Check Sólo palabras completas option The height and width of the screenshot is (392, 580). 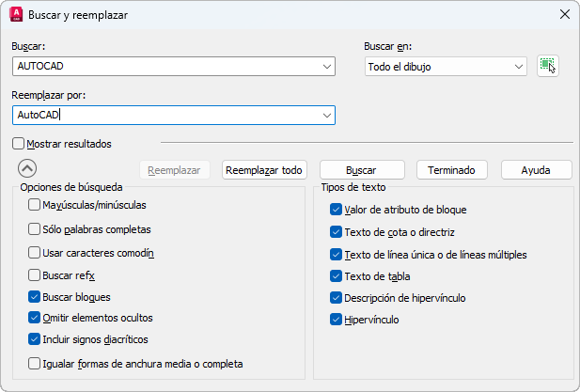(x=35, y=228)
